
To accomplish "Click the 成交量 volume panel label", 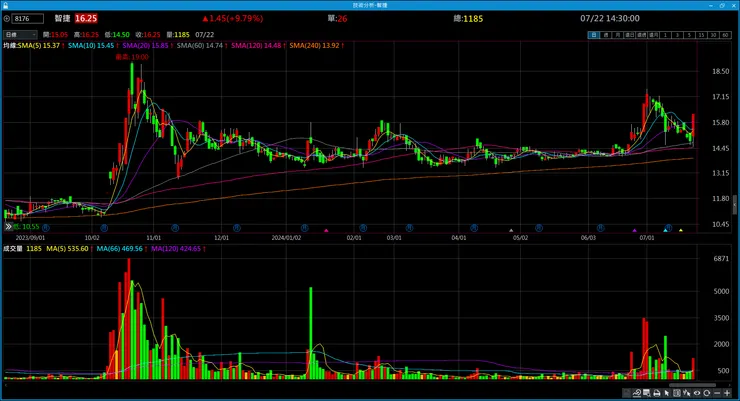I will (x=13, y=249).
